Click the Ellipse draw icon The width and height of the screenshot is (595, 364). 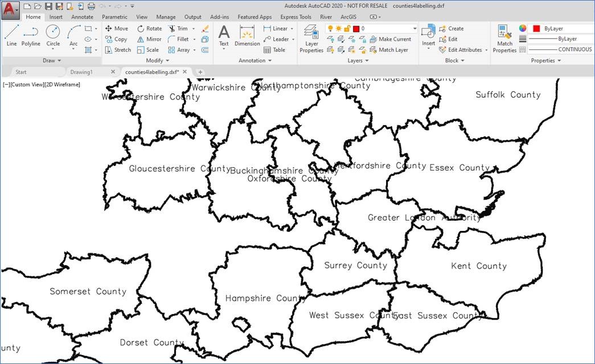click(88, 39)
